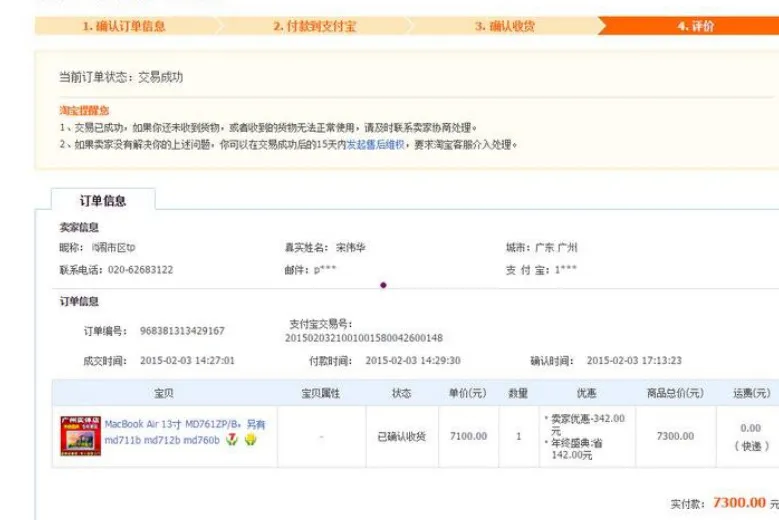Click the seller real name 宋伟华

pos(351,247)
